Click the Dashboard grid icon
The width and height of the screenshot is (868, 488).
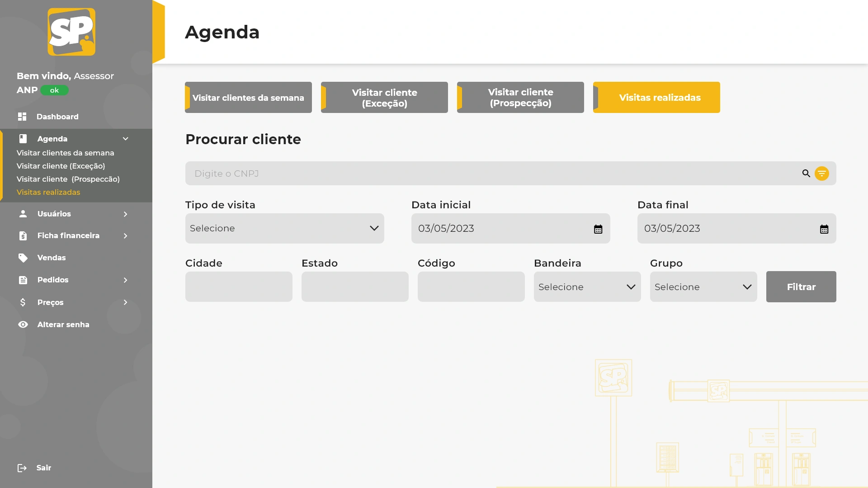[22, 117]
